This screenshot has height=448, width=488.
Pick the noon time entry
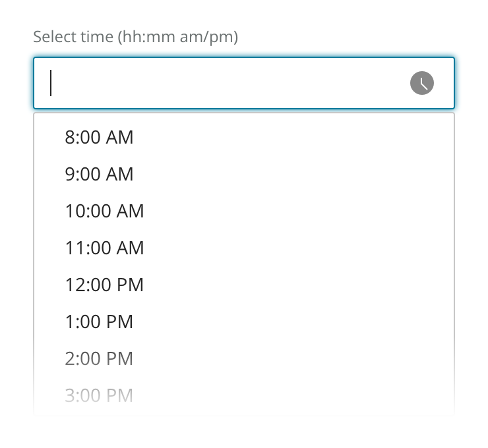[x=104, y=285]
